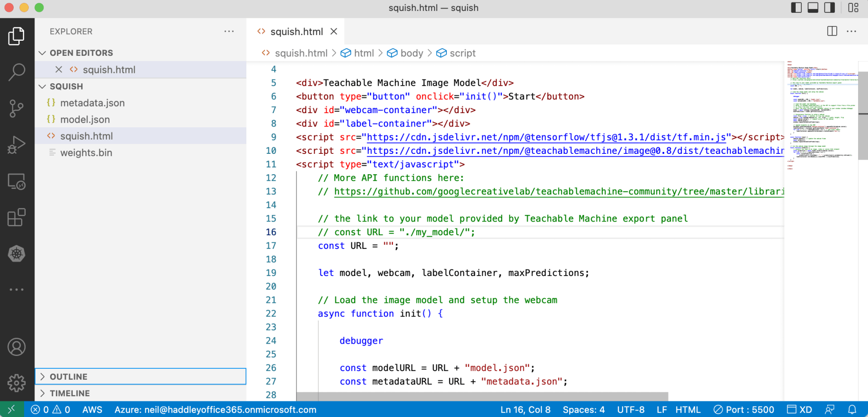This screenshot has height=417, width=868.
Task: Open the Extensions view
Action: coord(17,218)
